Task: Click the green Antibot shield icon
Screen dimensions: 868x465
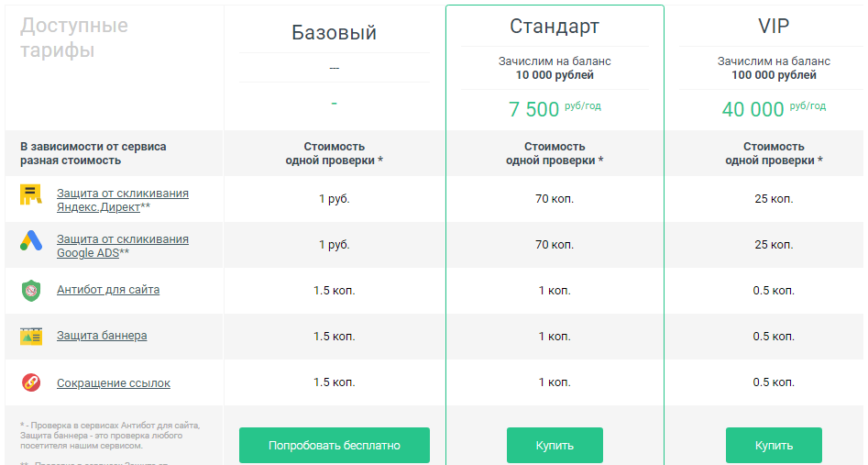Action: [x=31, y=290]
